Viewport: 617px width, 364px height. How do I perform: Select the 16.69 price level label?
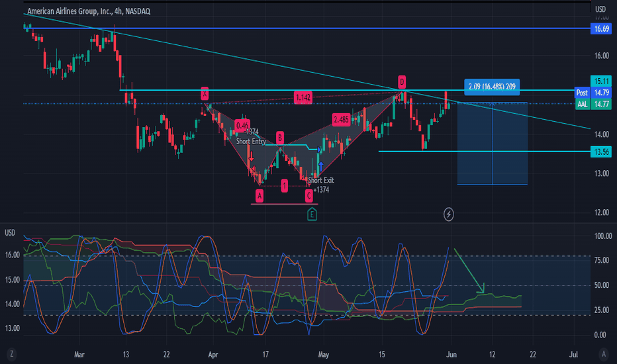click(601, 28)
